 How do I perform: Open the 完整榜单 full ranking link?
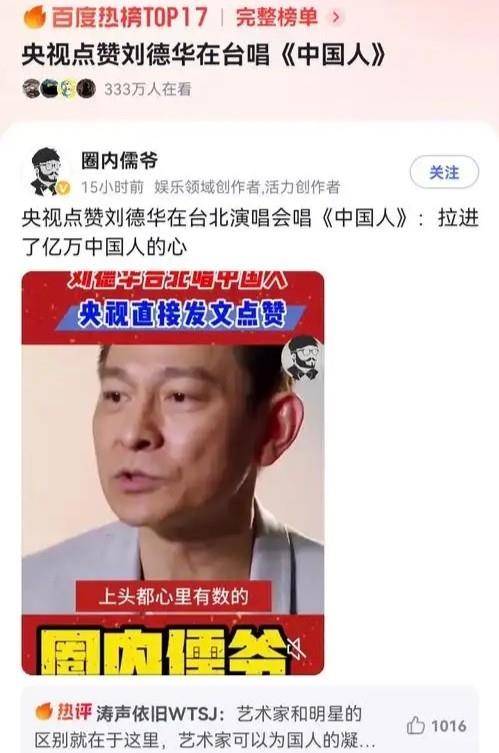click(x=277, y=17)
